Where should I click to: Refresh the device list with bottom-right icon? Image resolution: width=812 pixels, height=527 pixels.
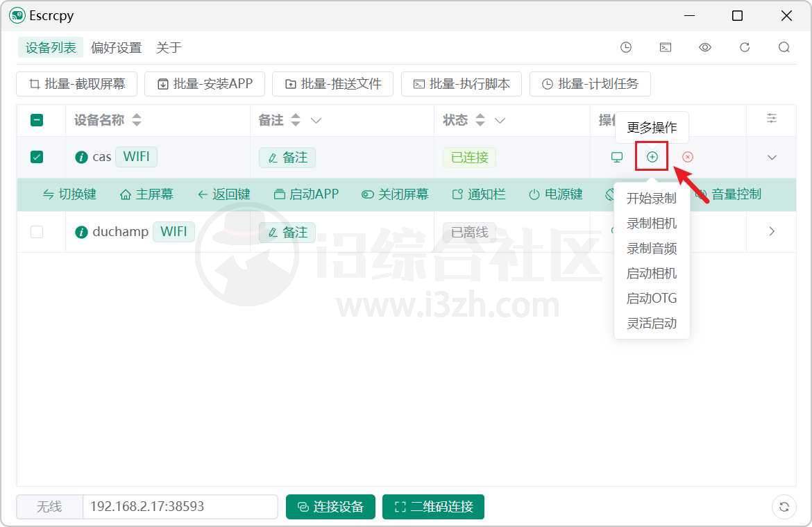pyautogui.click(x=784, y=507)
